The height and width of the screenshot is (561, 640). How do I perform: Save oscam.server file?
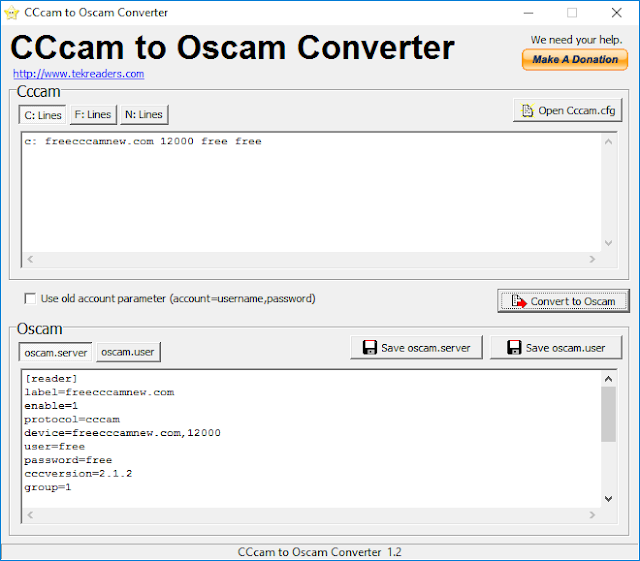coord(416,347)
